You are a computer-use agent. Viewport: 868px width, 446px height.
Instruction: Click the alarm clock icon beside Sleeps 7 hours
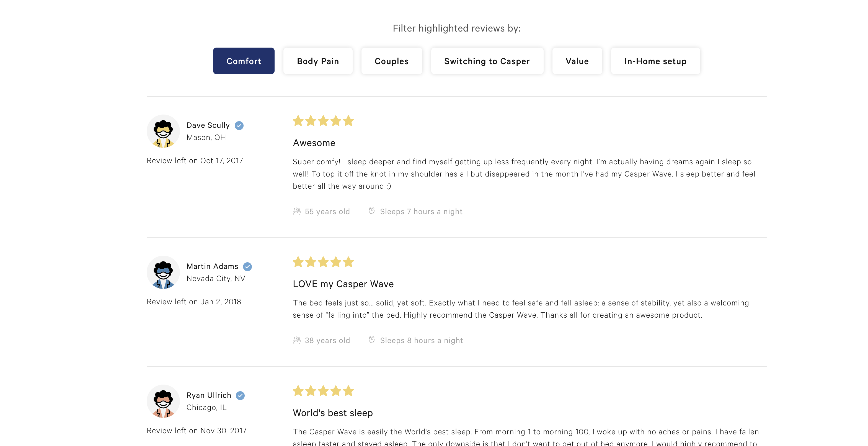tap(372, 211)
